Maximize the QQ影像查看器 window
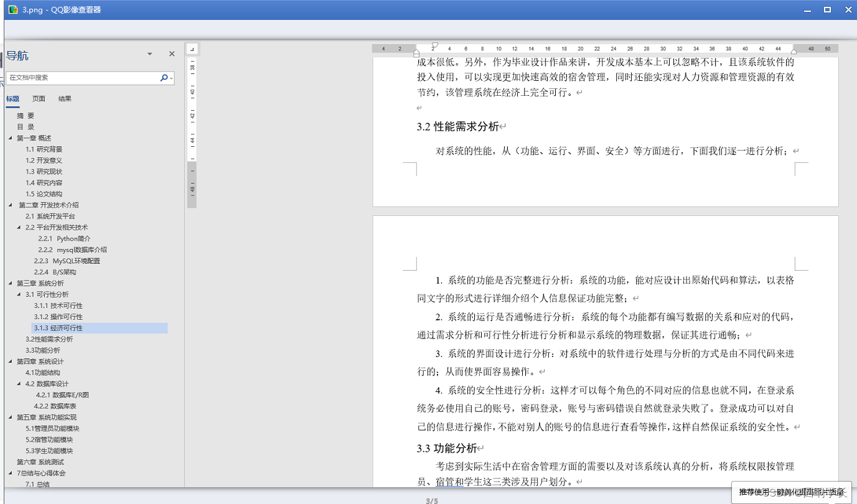 click(827, 9)
